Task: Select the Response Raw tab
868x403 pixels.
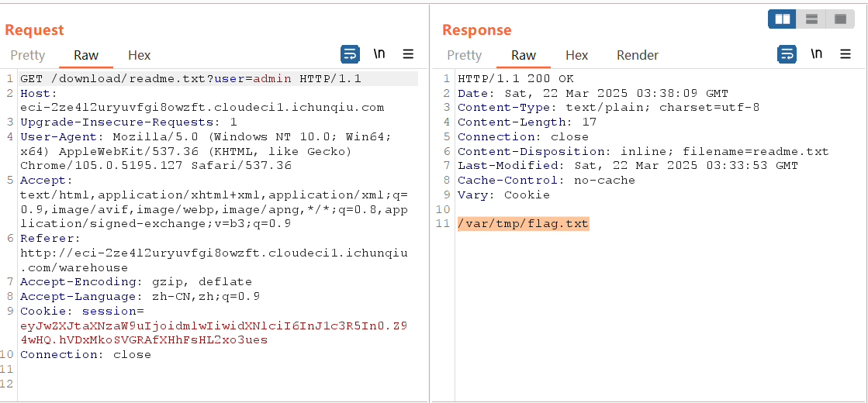Action: (x=524, y=55)
